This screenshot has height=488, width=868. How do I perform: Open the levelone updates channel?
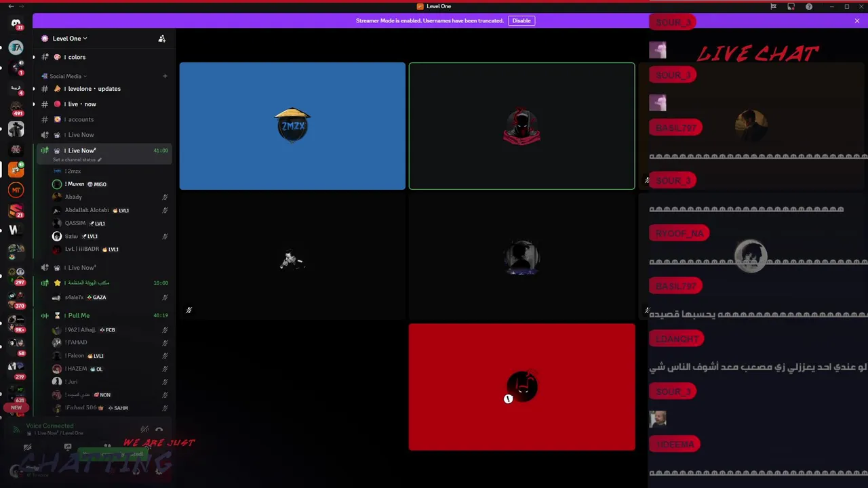pyautogui.click(x=104, y=89)
